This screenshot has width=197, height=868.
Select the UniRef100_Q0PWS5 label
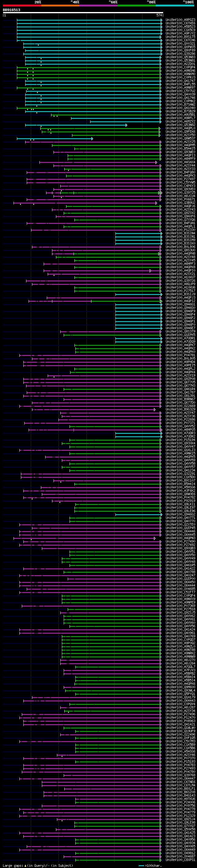point(180,47)
